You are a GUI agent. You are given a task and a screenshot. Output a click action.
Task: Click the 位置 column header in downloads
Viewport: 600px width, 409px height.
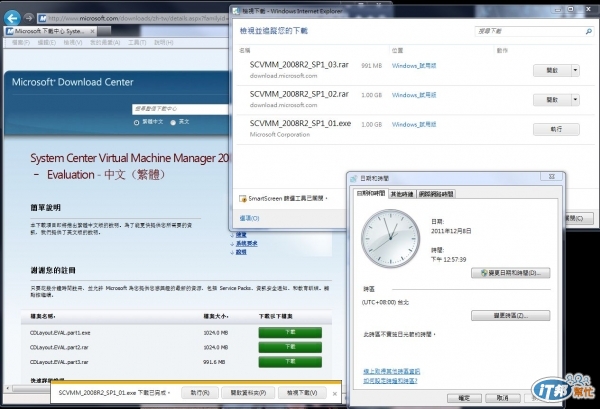397,51
